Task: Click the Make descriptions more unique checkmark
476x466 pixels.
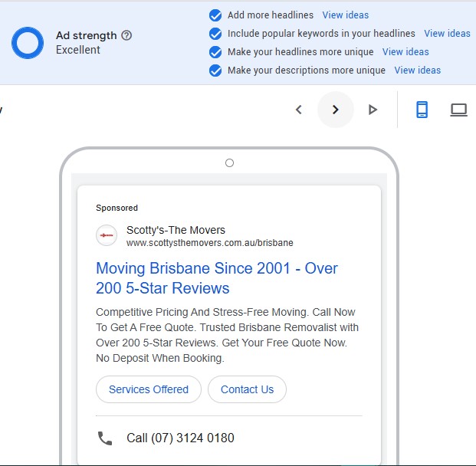Action: tap(215, 71)
